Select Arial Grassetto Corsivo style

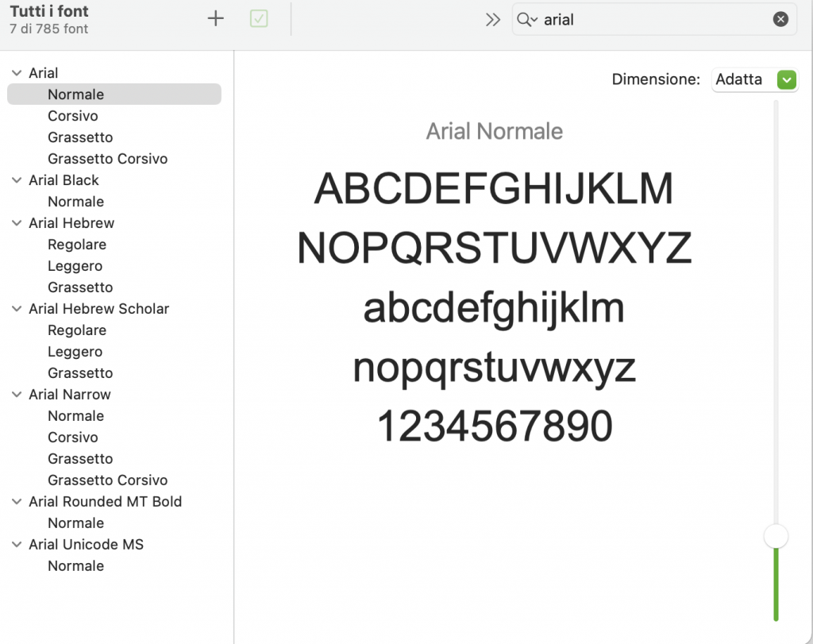(114, 159)
